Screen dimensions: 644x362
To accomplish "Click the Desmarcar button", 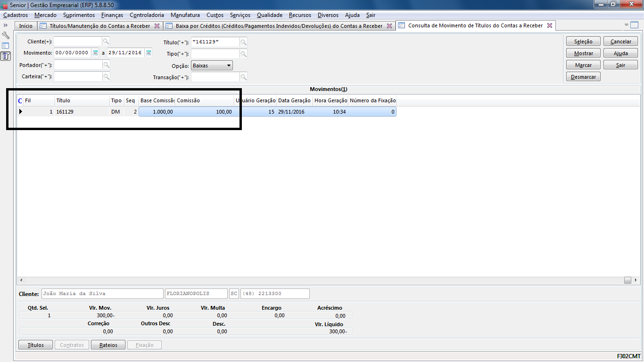I will tap(583, 77).
